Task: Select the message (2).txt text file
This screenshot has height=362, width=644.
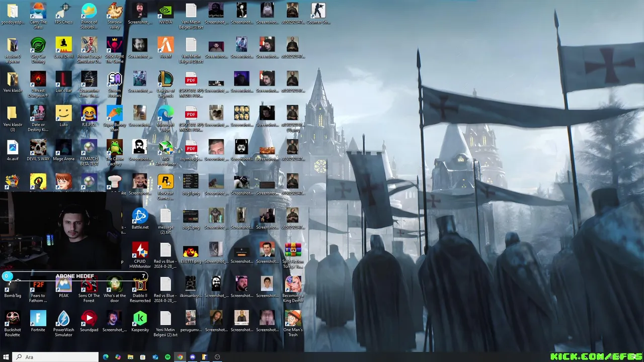Action: coord(166,221)
